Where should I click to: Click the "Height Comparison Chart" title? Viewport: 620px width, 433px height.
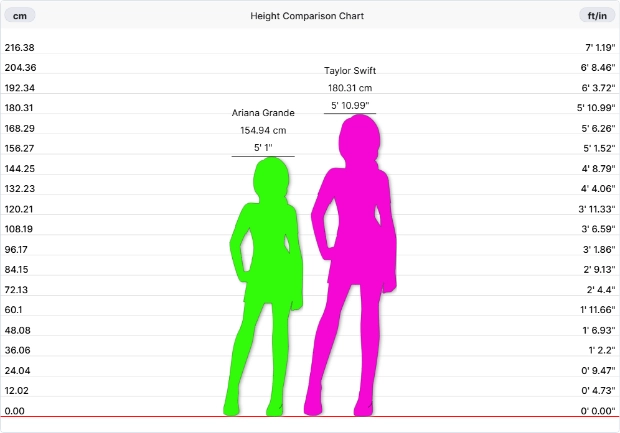coord(307,16)
